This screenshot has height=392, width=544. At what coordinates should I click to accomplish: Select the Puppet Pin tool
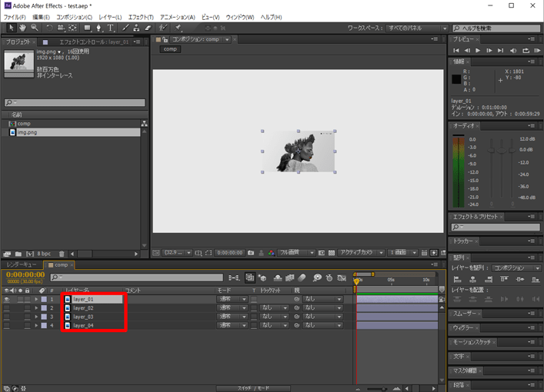coord(178,28)
